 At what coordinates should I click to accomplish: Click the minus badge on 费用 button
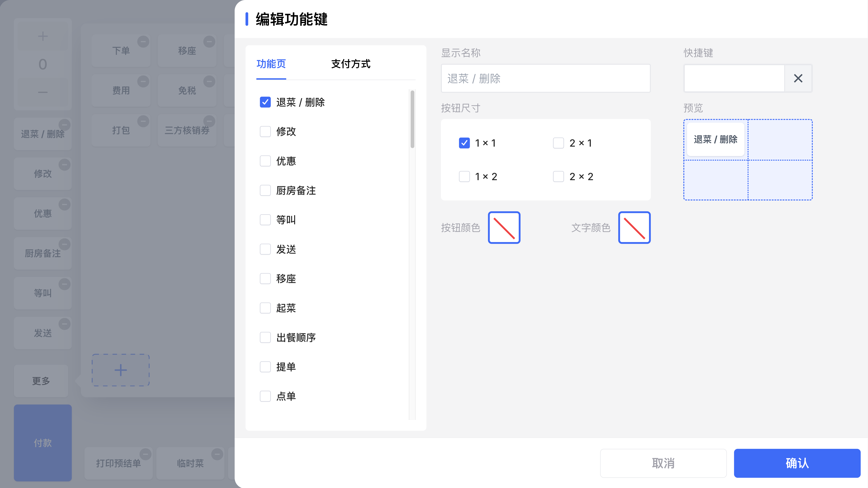tap(143, 81)
